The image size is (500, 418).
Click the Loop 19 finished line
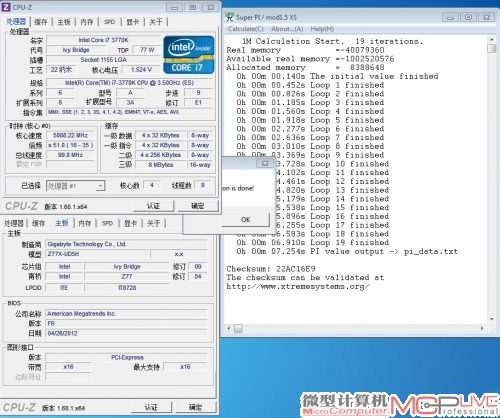point(313,243)
